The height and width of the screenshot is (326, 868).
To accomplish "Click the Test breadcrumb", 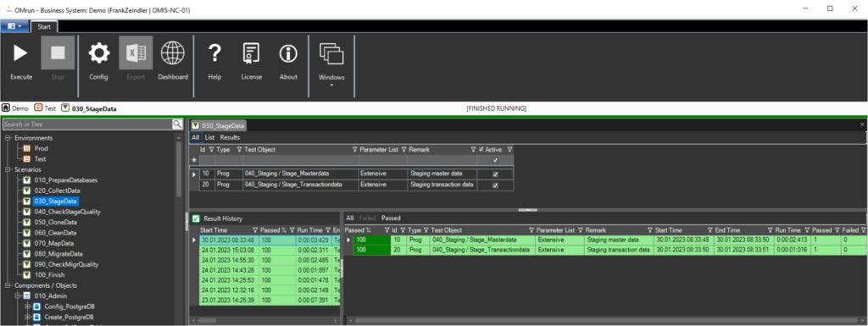I will [46, 108].
